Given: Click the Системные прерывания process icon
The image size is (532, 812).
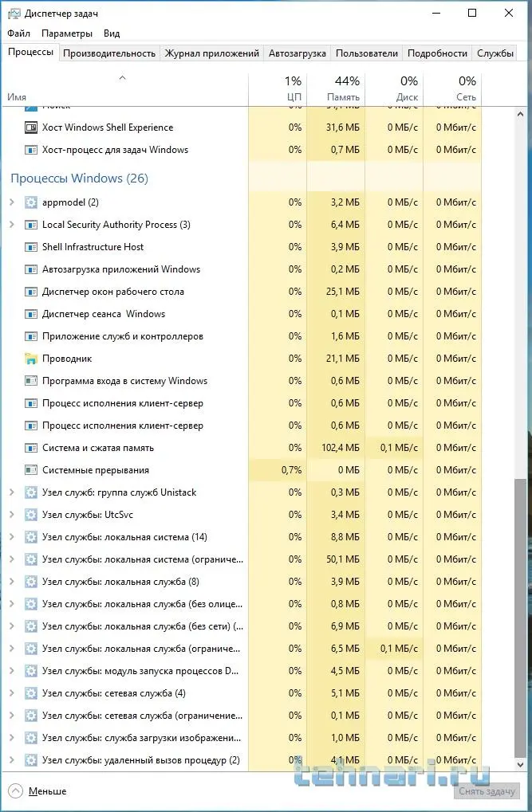Looking at the screenshot, I should tap(31, 470).
